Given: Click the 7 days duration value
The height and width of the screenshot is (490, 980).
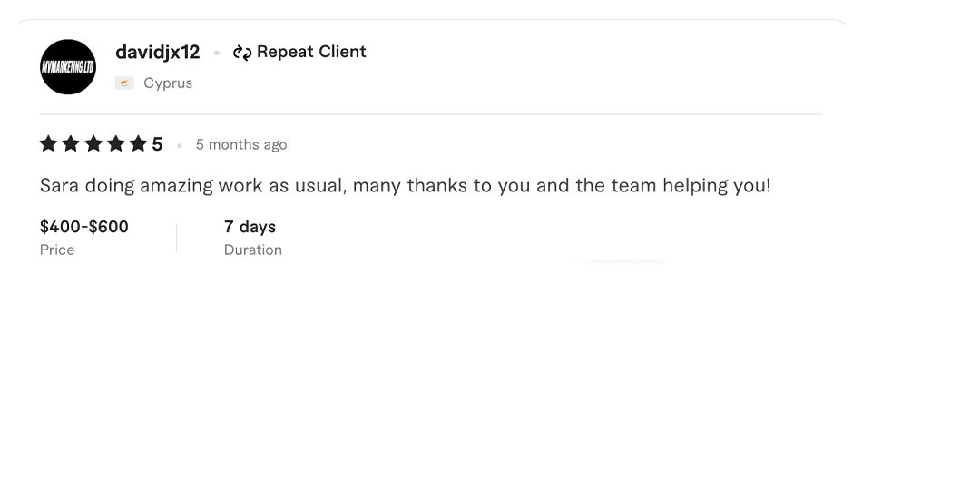Looking at the screenshot, I should [x=250, y=227].
